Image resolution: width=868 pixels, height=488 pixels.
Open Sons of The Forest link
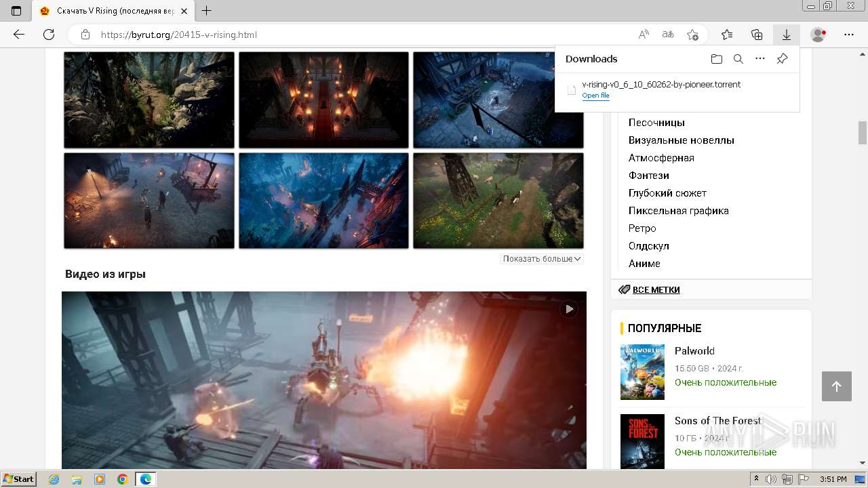pos(718,420)
